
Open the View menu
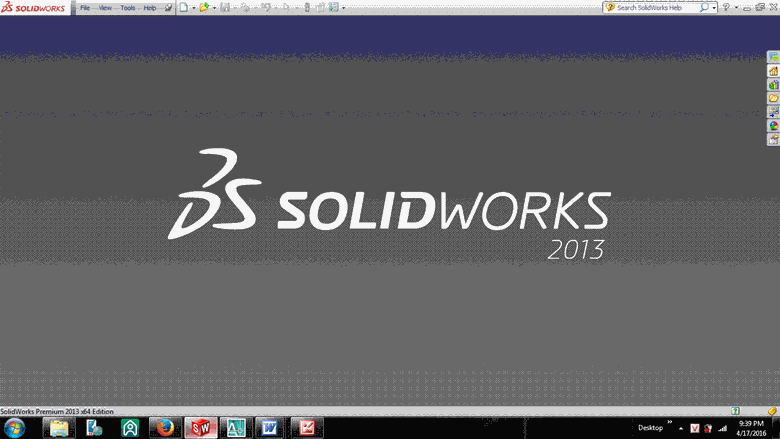[x=105, y=8]
